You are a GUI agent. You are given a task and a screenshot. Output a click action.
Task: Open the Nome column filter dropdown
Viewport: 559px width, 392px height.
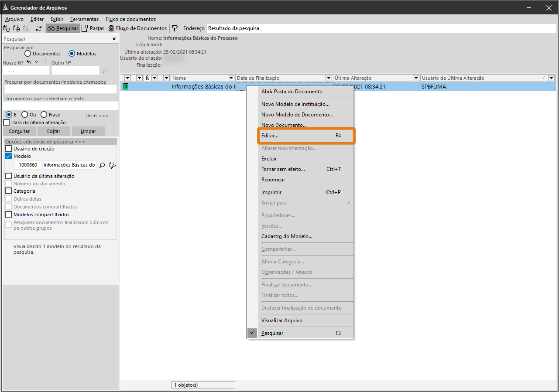point(231,78)
